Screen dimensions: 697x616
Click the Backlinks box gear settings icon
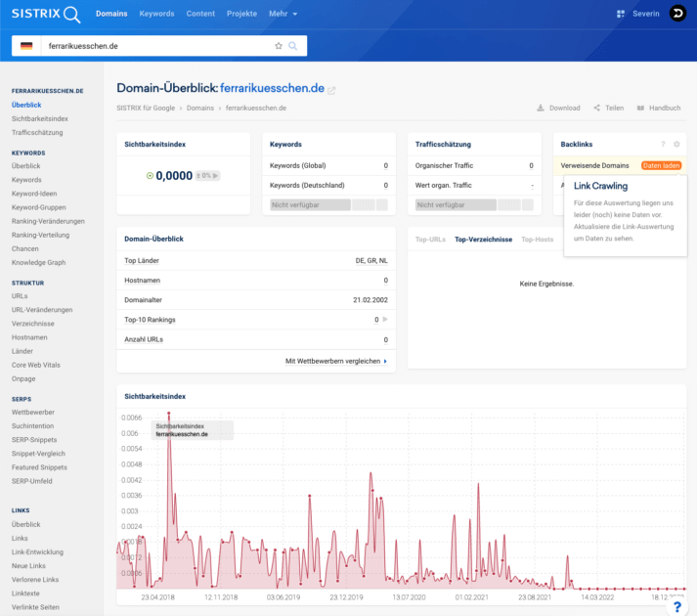tap(676, 144)
